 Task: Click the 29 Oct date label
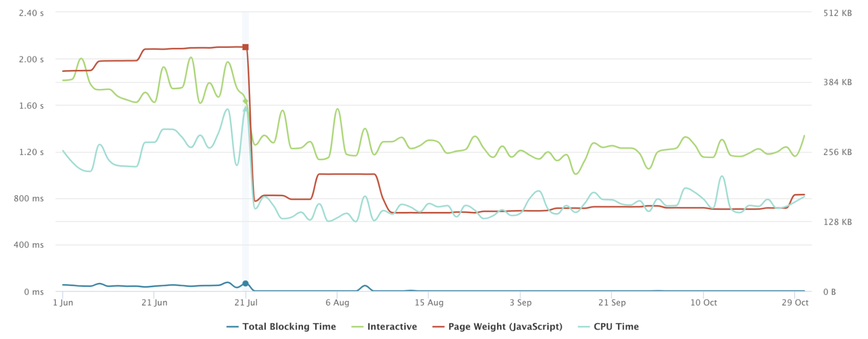pyautogui.click(x=795, y=303)
